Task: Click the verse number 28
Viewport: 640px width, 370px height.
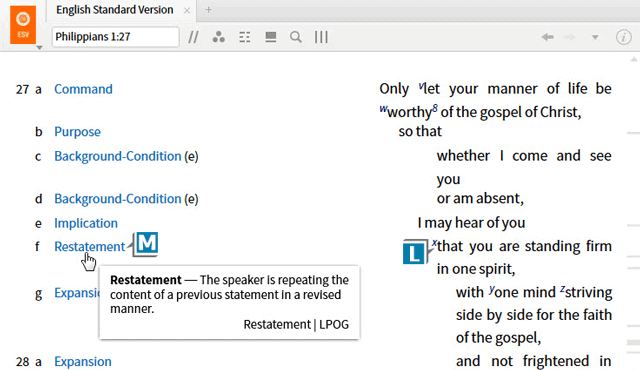Action: tap(22, 362)
